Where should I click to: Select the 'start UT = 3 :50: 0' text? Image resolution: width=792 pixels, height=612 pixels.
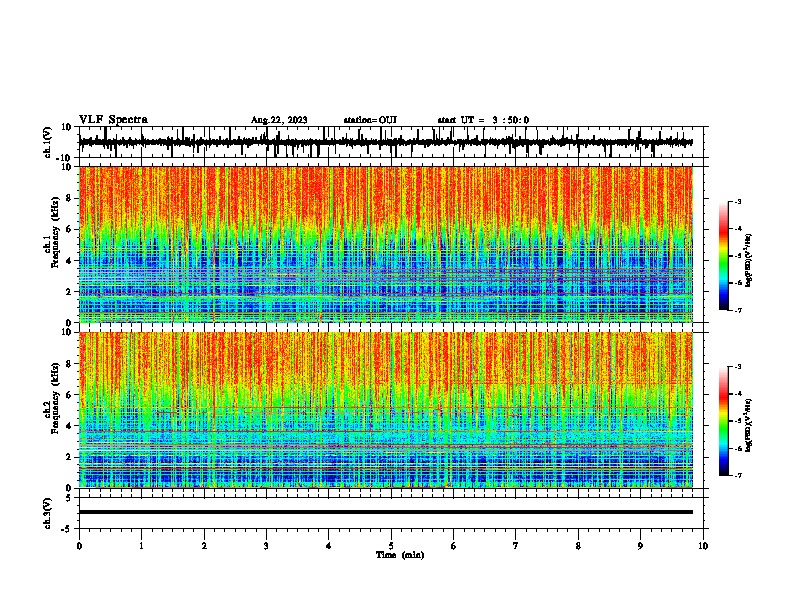click(483, 120)
